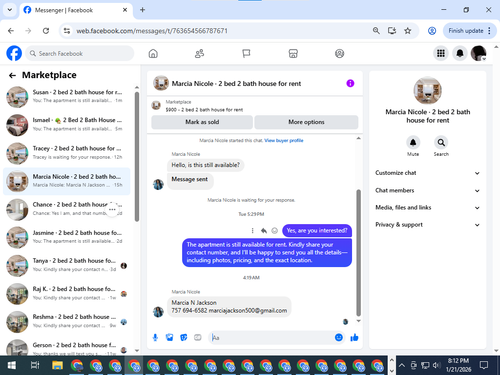
Task: Open the Friends icon in top navigation
Action: 199,53
